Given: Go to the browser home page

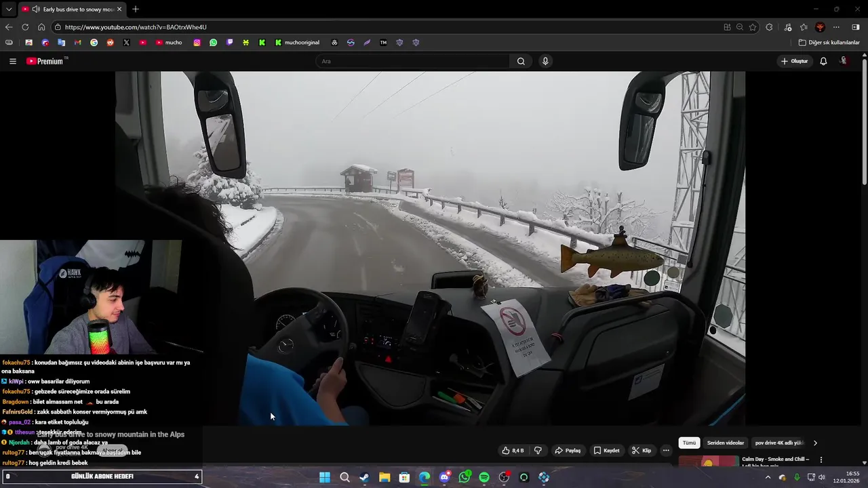Looking at the screenshot, I should click(41, 27).
